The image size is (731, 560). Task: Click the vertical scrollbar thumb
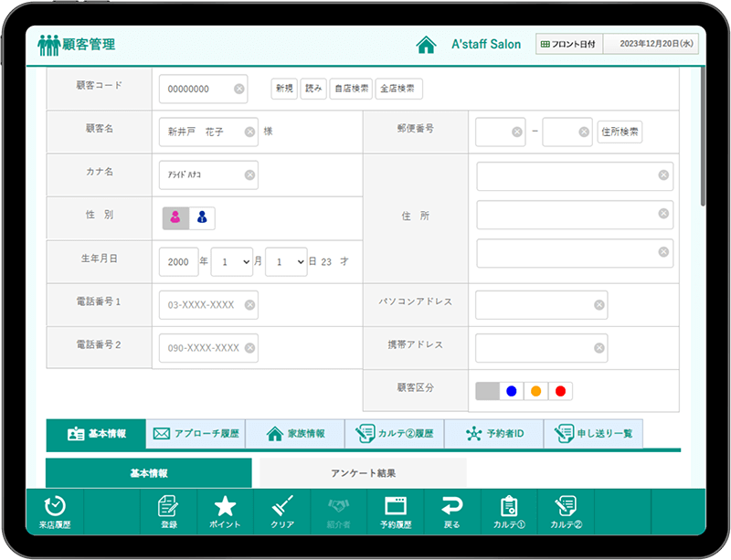703,136
